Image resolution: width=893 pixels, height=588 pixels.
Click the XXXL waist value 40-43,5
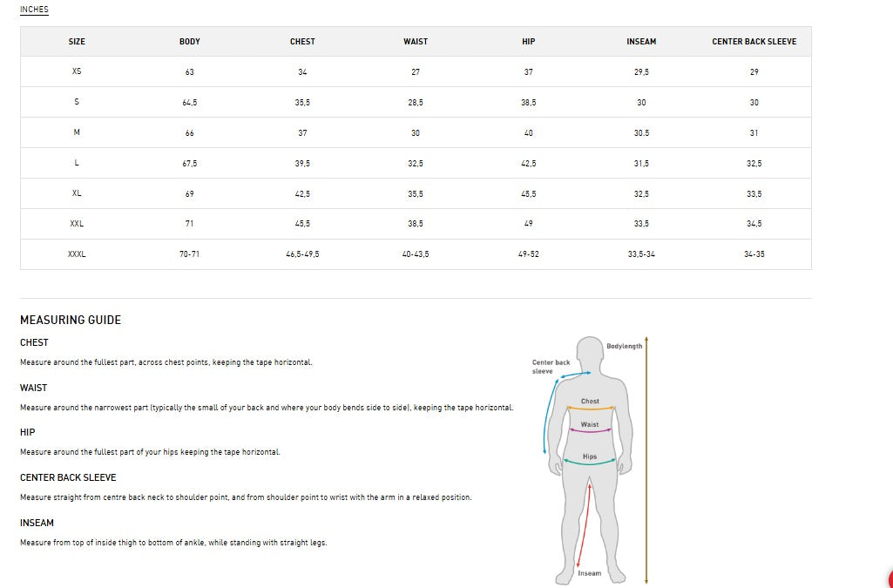tap(416, 254)
